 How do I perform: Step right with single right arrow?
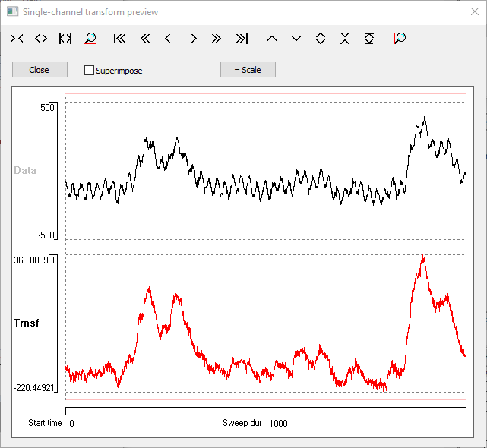(194, 38)
